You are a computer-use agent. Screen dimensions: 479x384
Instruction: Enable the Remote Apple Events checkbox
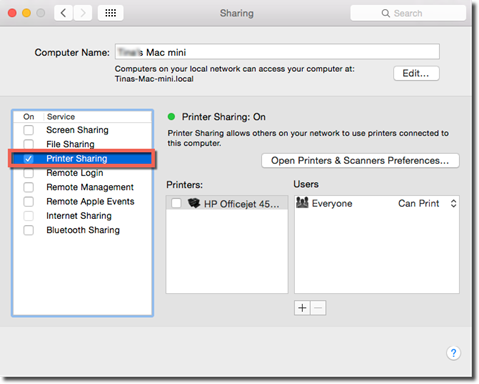point(29,201)
